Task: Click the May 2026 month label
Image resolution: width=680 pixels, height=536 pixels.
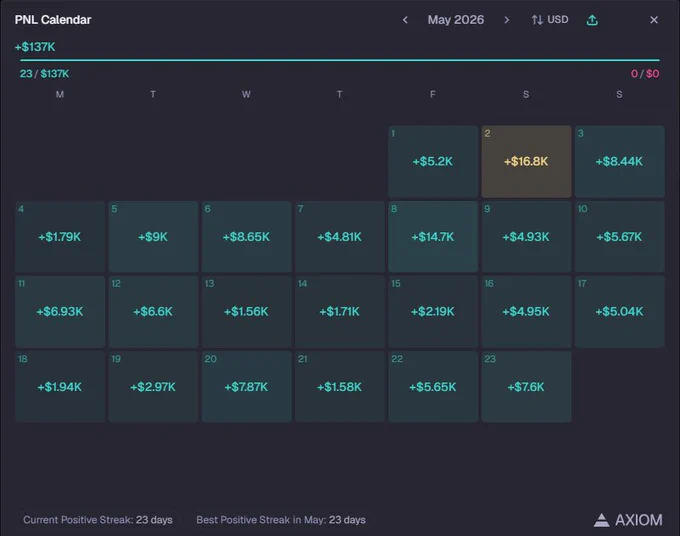Action: coord(456,20)
